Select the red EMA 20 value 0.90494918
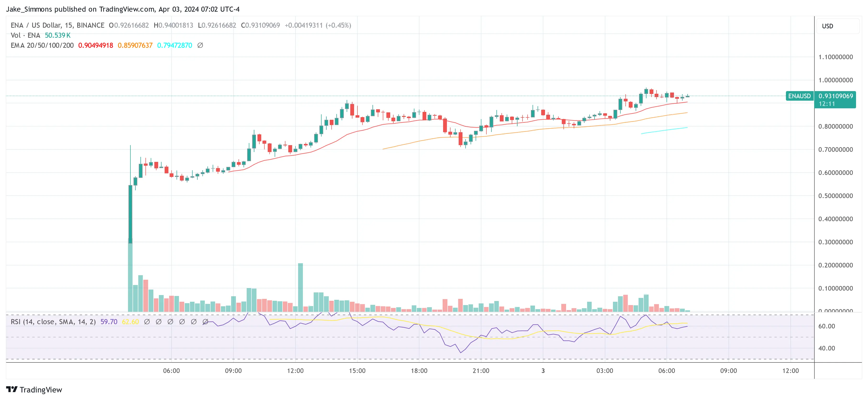The height and width of the screenshot is (400, 868). (96, 45)
